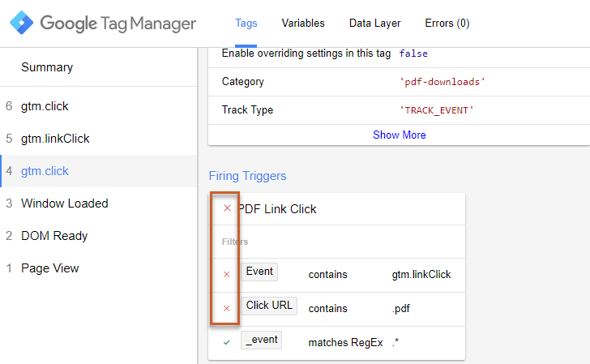The width and height of the screenshot is (590, 364).
Task: Open the Data Layer tab
Action: click(374, 24)
